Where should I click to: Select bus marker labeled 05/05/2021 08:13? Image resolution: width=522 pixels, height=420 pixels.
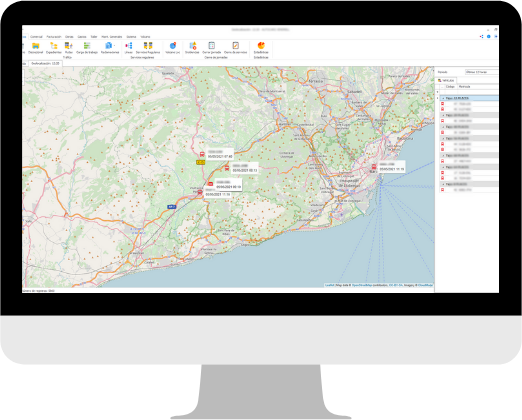point(227,168)
